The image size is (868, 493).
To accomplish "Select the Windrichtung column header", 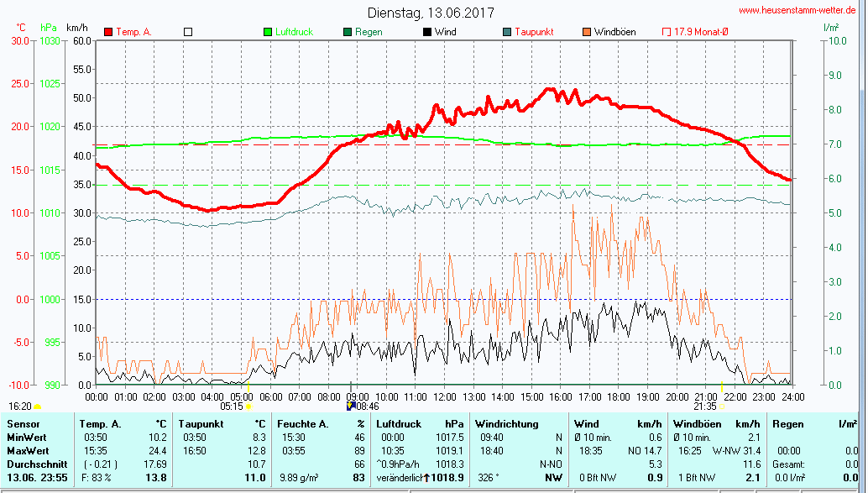I will click(505, 424).
